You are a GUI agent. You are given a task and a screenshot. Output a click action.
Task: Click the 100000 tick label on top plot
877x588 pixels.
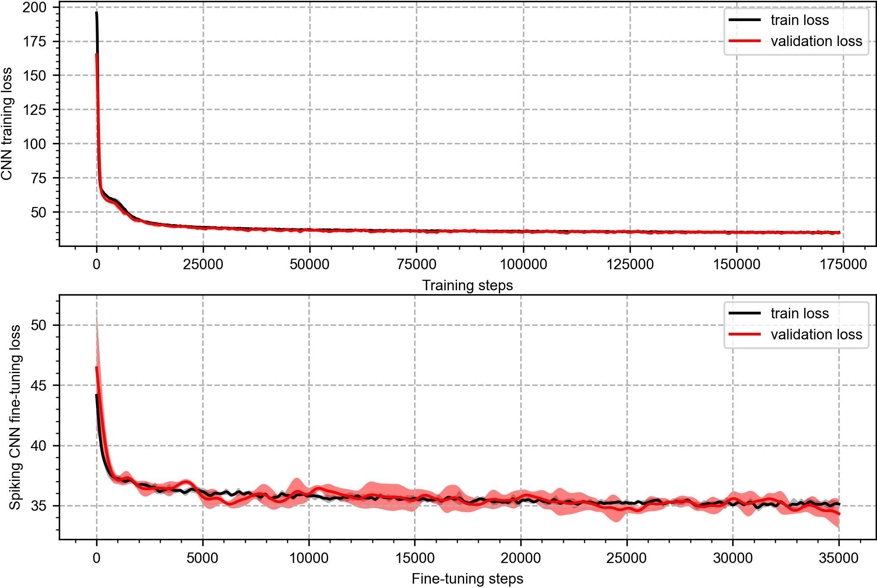pos(523,264)
